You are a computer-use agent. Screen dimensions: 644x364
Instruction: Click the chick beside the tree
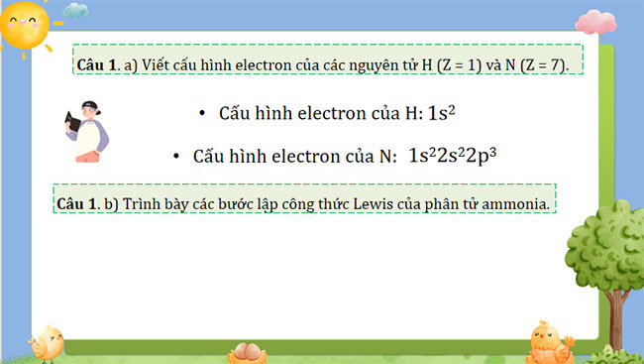[549, 342]
